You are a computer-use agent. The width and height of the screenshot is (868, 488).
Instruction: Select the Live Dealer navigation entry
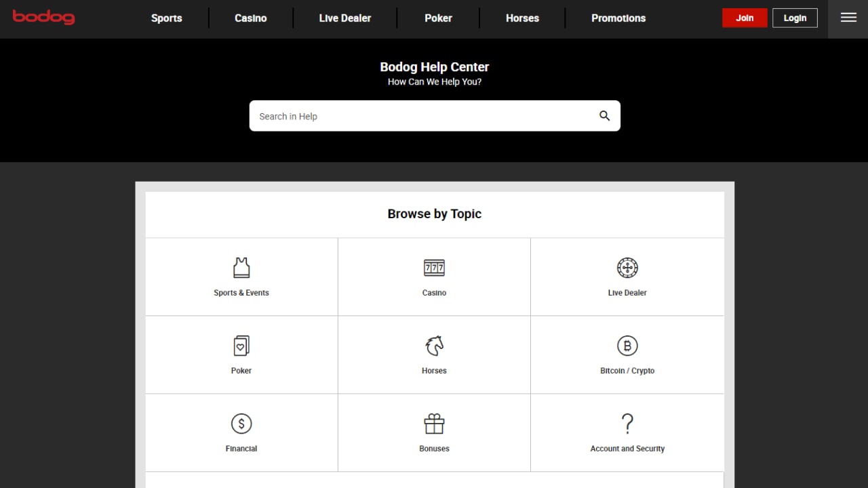click(344, 18)
